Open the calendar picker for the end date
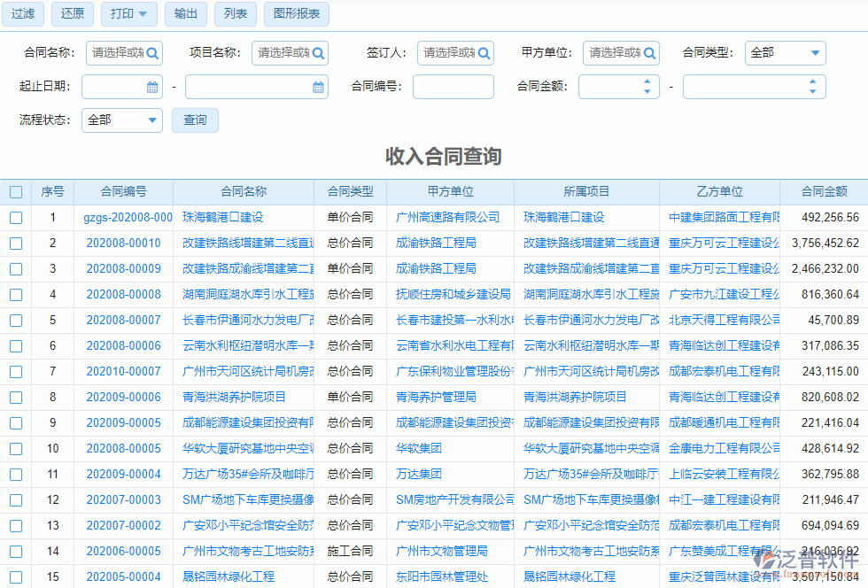868x588 pixels. [x=316, y=87]
